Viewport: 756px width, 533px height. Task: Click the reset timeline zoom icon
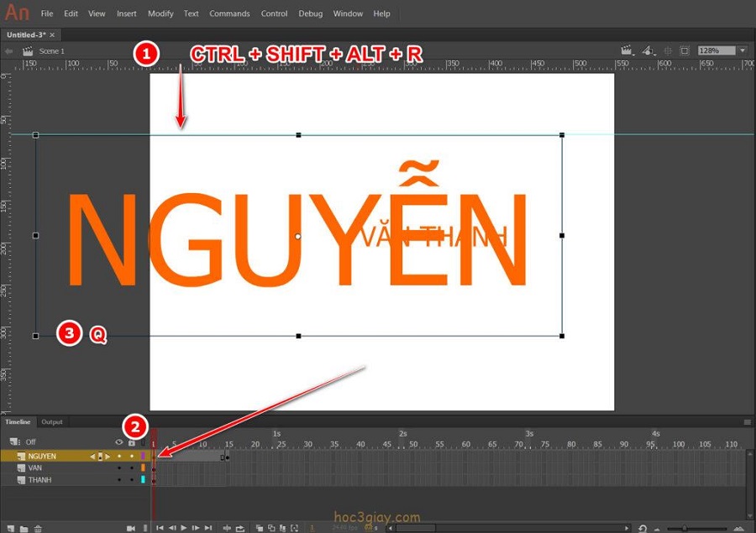click(643, 528)
